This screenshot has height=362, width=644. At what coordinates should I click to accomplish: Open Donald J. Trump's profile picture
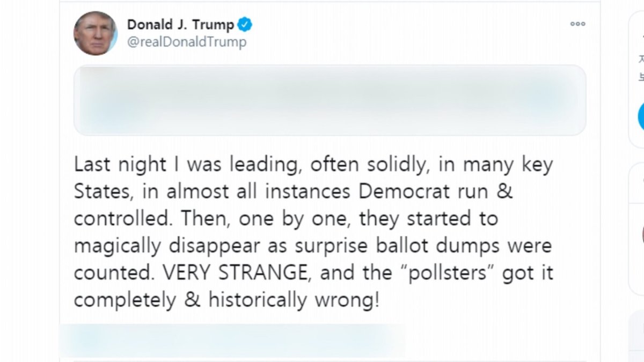point(96,33)
